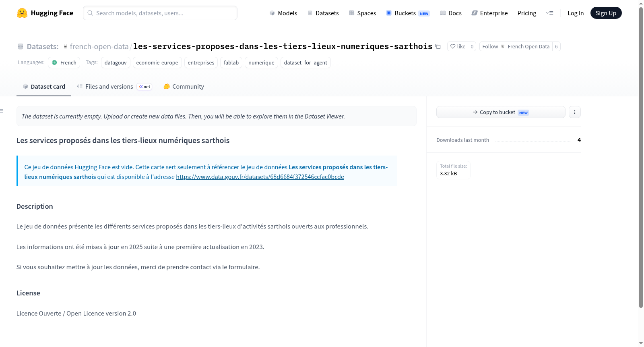Open Models via its cube icon

tap(272, 13)
